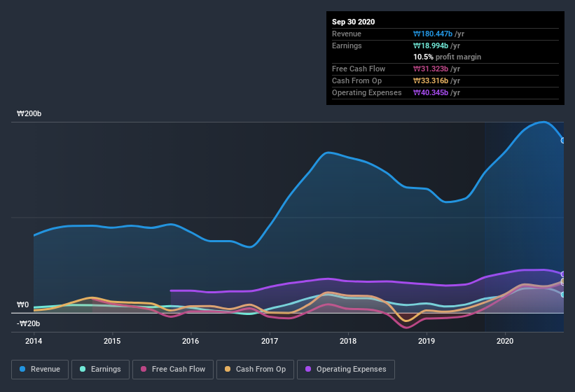Click the 2020 x-axis label
The height and width of the screenshot is (392, 575).
coord(504,341)
